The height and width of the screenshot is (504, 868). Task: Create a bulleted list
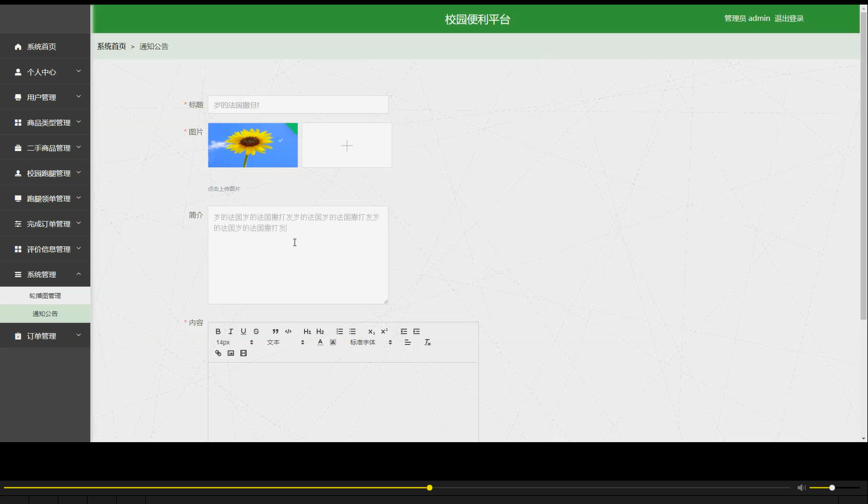(x=352, y=332)
